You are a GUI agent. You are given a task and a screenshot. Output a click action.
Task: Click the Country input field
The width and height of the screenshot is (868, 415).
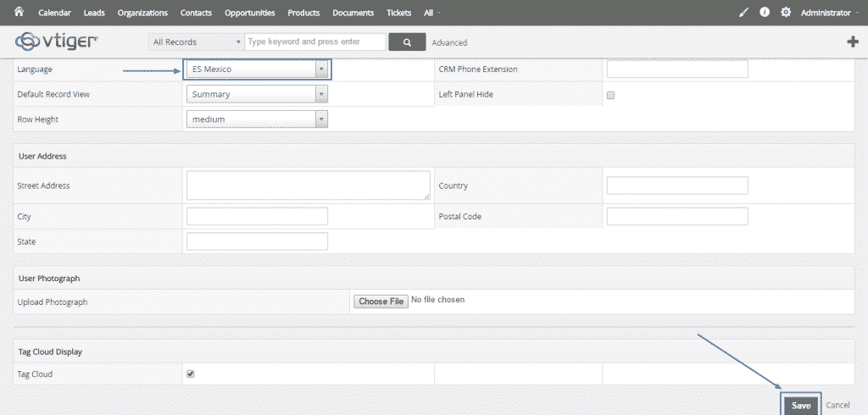pyautogui.click(x=677, y=185)
